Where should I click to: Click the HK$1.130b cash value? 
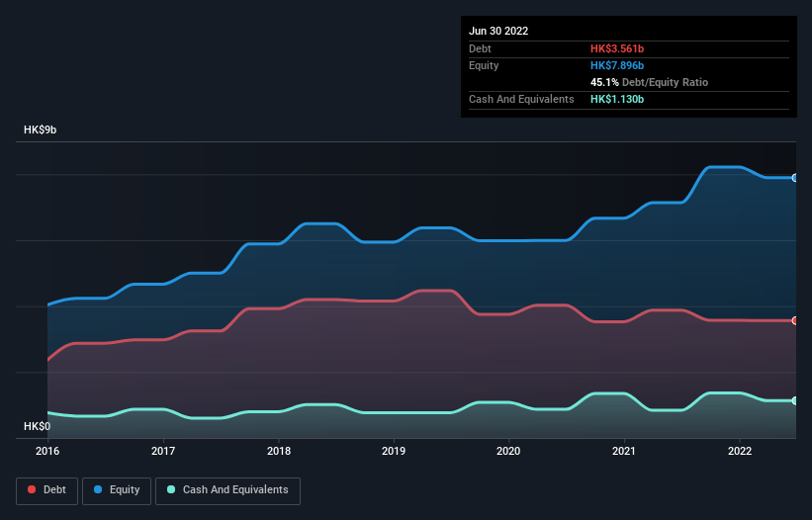pyautogui.click(x=617, y=99)
